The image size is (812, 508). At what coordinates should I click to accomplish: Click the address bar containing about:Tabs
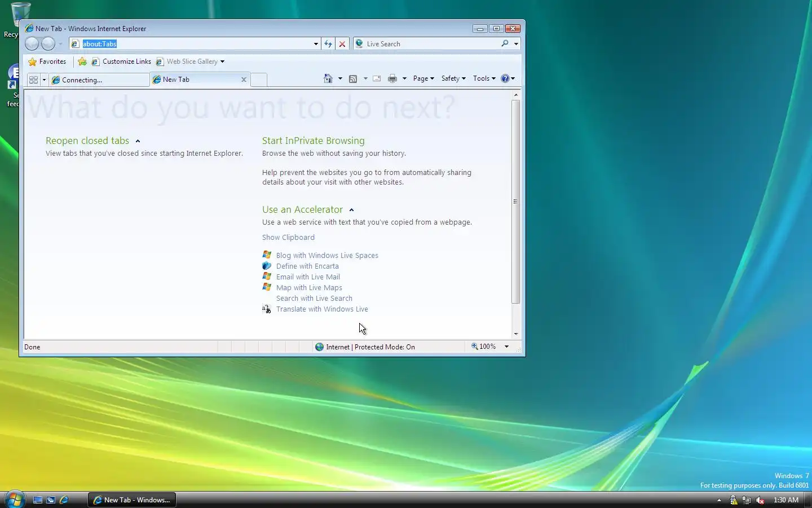click(x=191, y=43)
